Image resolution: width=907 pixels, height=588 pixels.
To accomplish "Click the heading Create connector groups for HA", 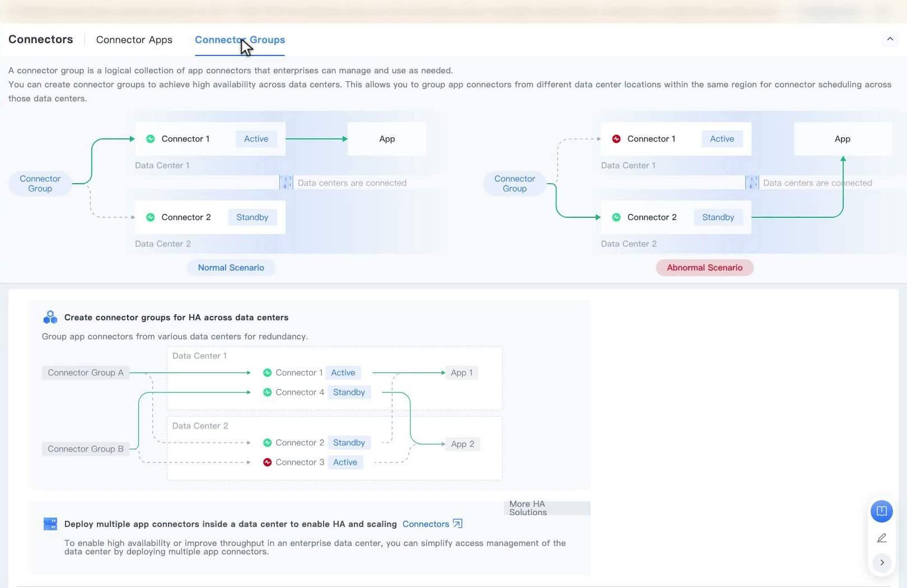I will (176, 318).
